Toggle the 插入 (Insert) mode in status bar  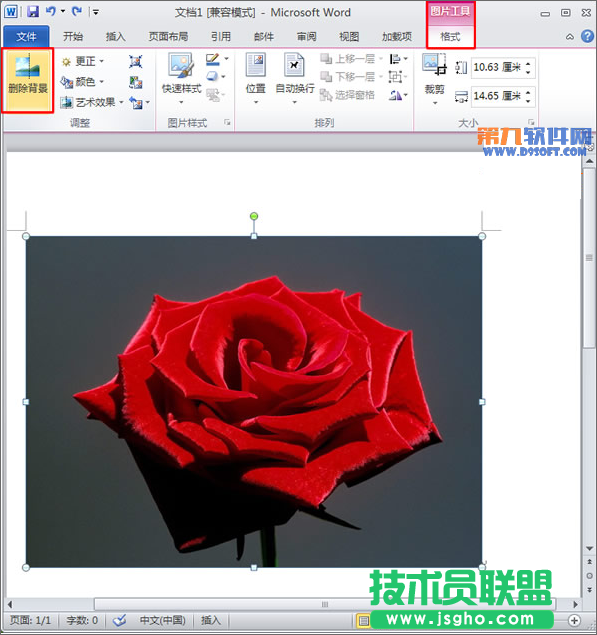pos(211,620)
